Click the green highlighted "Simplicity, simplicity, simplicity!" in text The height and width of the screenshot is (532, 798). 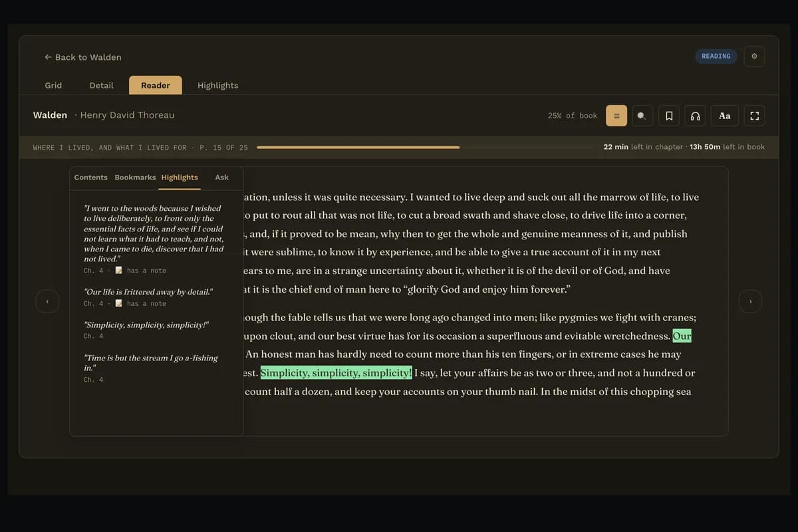point(336,373)
